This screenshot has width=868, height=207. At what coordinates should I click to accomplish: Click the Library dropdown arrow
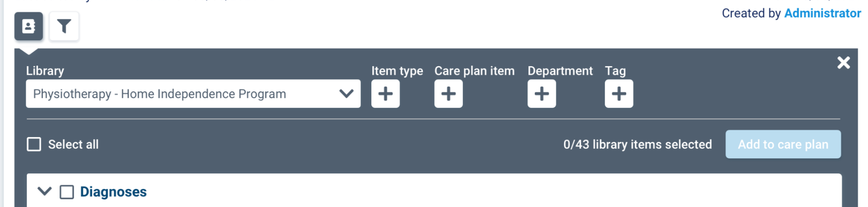tap(346, 94)
